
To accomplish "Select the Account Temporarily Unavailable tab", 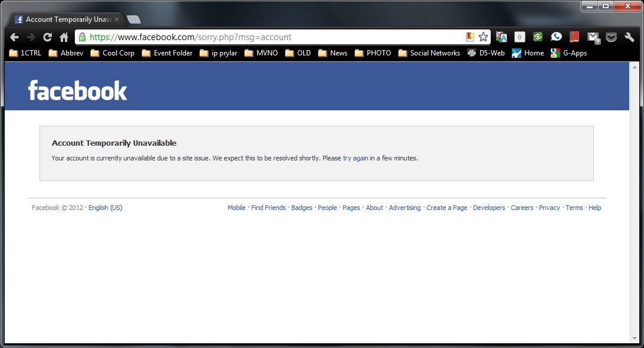I will click(65, 19).
